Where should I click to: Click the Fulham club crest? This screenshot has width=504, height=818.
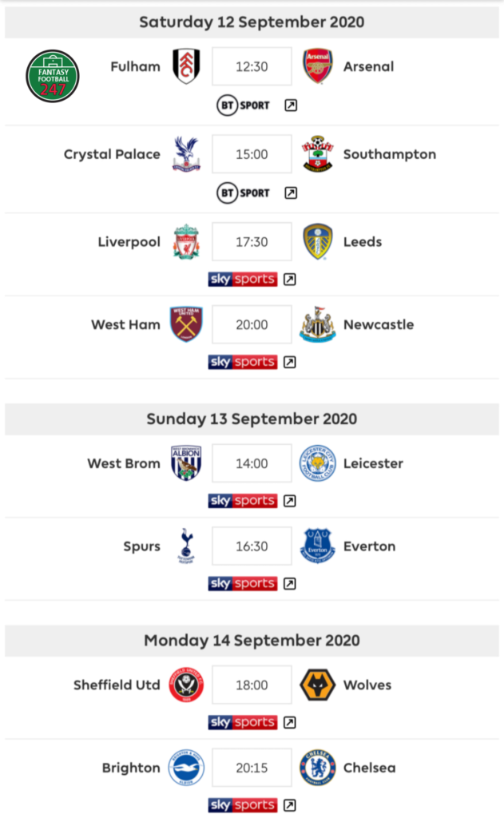(x=186, y=66)
